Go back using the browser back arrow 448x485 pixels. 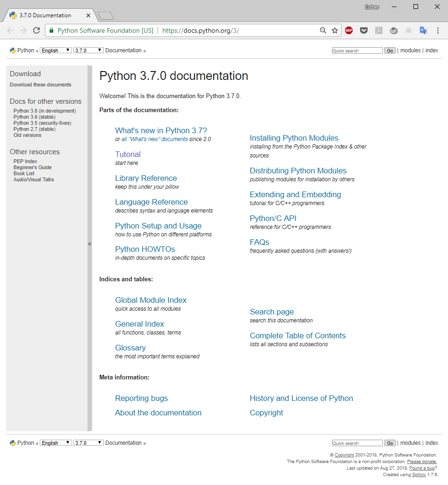click(x=10, y=30)
